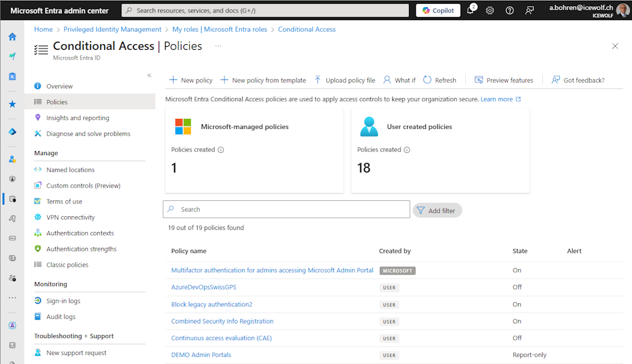Click the Microsoft Entra admin center title
The height and width of the screenshot is (364, 632).
pos(59,11)
